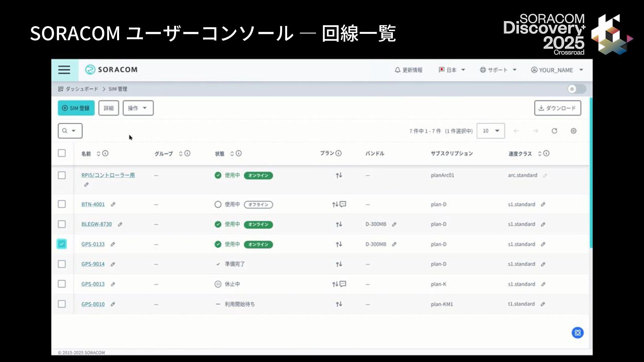The height and width of the screenshot is (362, 644).
Task: Click the SIM 登録 button
Action: click(x=76, y=108)
